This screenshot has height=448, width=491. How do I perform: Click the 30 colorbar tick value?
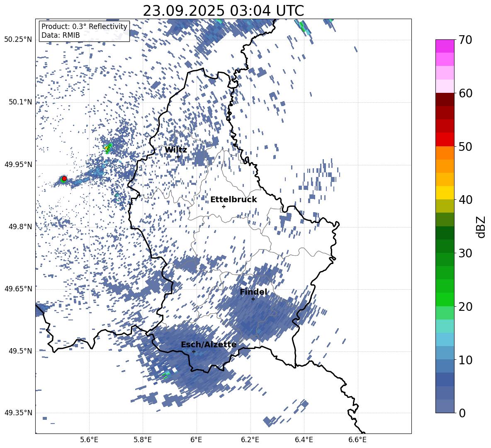pyautogui.click(x=465, y=253)
